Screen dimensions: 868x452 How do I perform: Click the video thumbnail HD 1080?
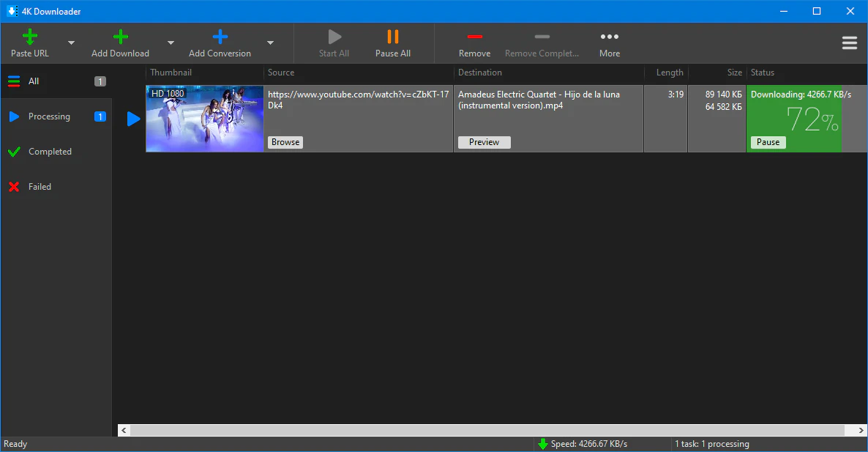(204, 119)
